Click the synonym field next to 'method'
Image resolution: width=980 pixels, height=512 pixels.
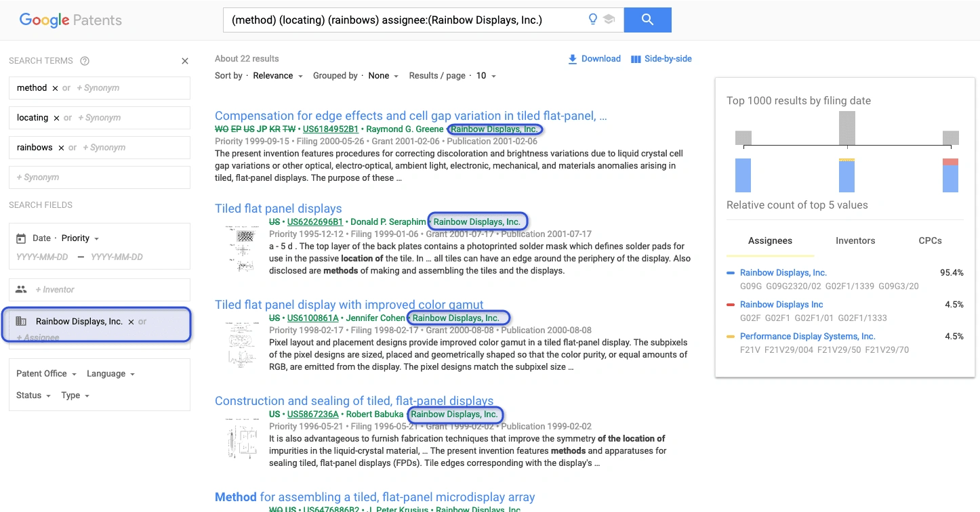click(98, 88)
